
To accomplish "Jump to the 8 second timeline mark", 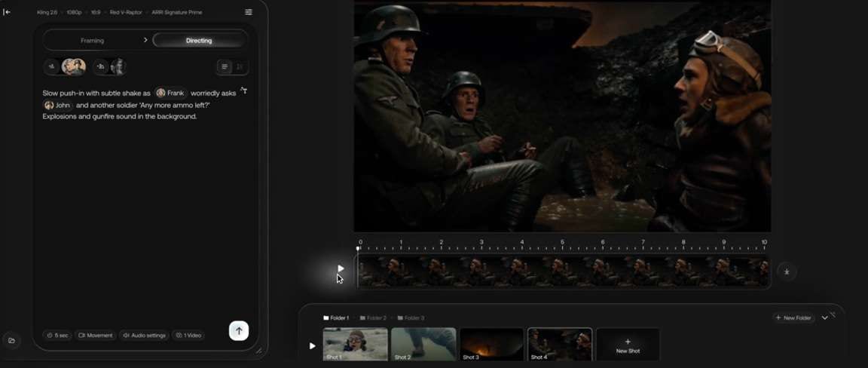I will pos(683,243).
